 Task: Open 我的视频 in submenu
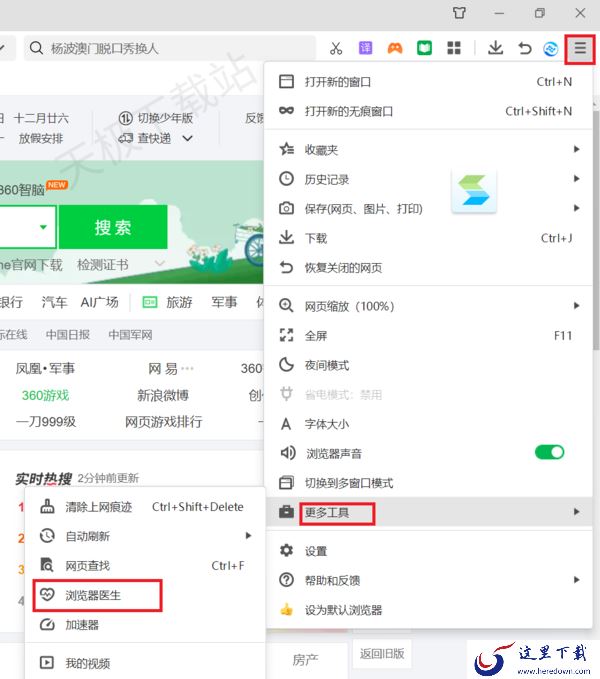point(145,663)
